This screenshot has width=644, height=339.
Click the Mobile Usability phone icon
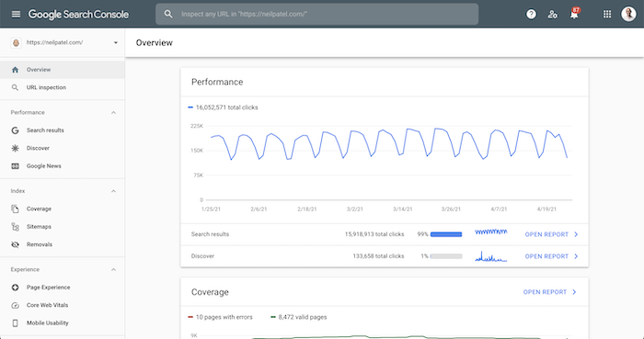(x=16, y=323)
